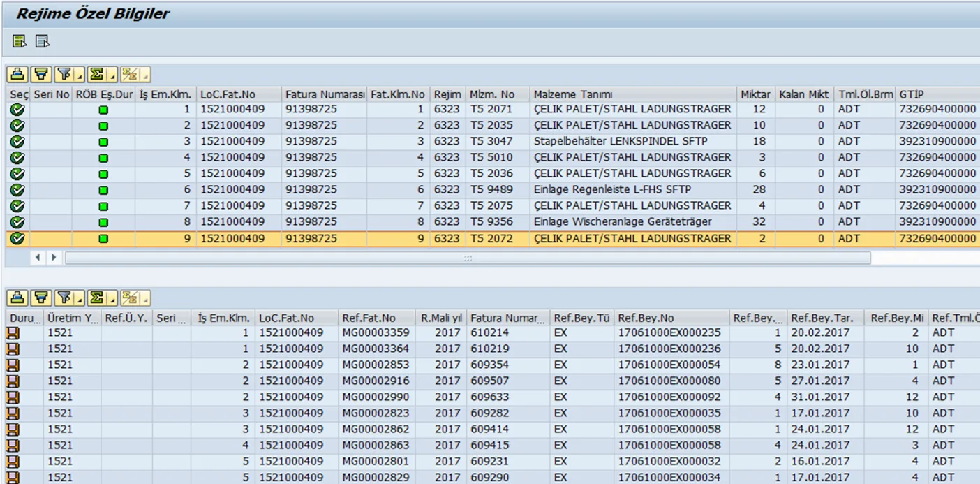980x484 pixels.
Task: Set a filter on the lower table
Action: [x=65, y=298]
